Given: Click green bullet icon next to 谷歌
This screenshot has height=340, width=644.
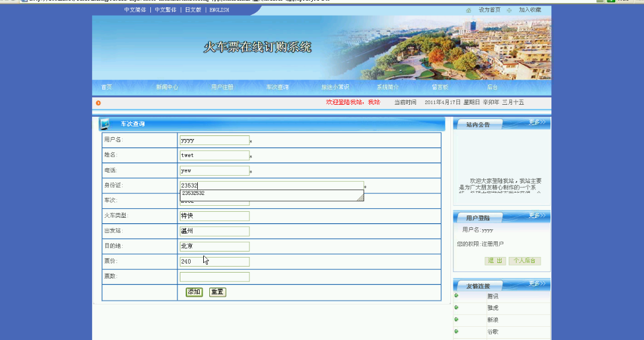Looking at the screenshot, I should [x=456, y=332].
